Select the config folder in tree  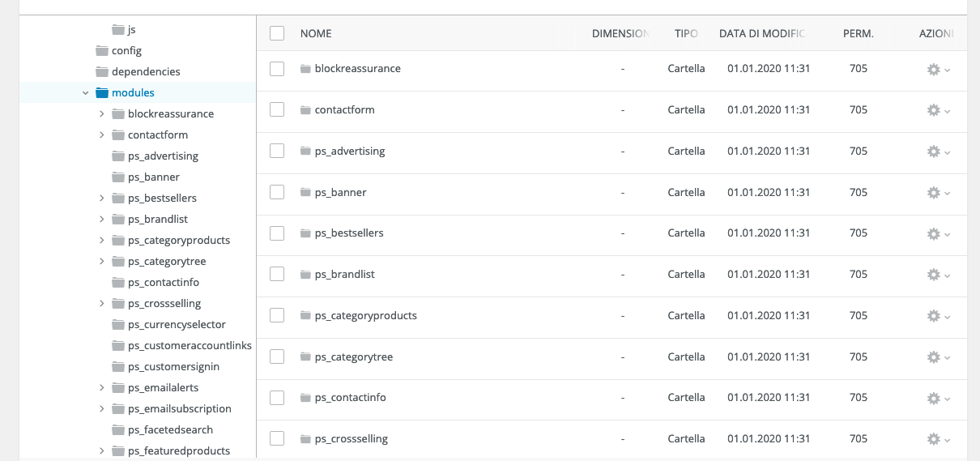[x=126, y=51]
